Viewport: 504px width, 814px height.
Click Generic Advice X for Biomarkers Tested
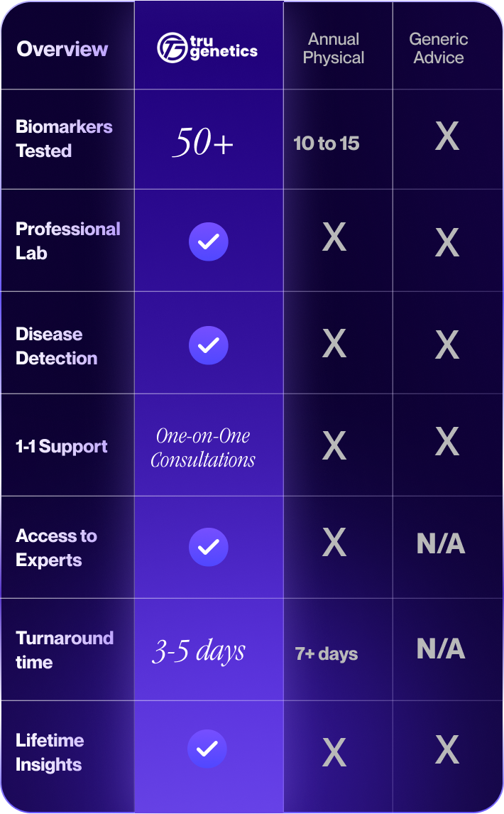point(447,136)
